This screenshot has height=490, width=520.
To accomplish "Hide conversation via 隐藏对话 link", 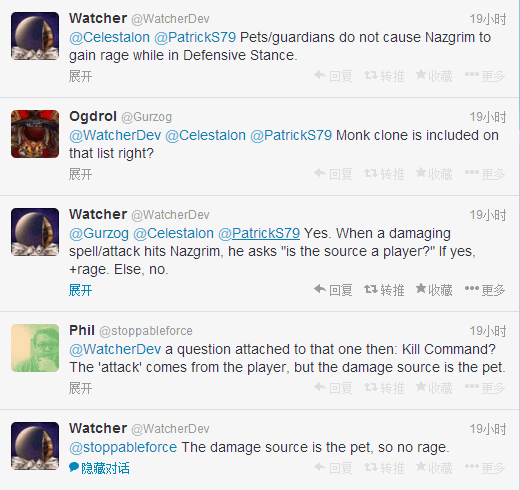I will [99, 468].
